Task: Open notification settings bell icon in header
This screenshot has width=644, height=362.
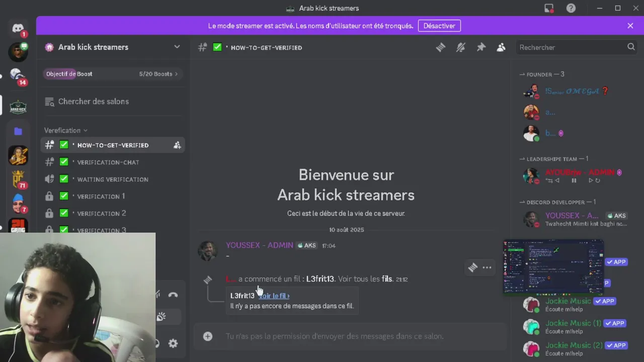Action: click(461, 47)
